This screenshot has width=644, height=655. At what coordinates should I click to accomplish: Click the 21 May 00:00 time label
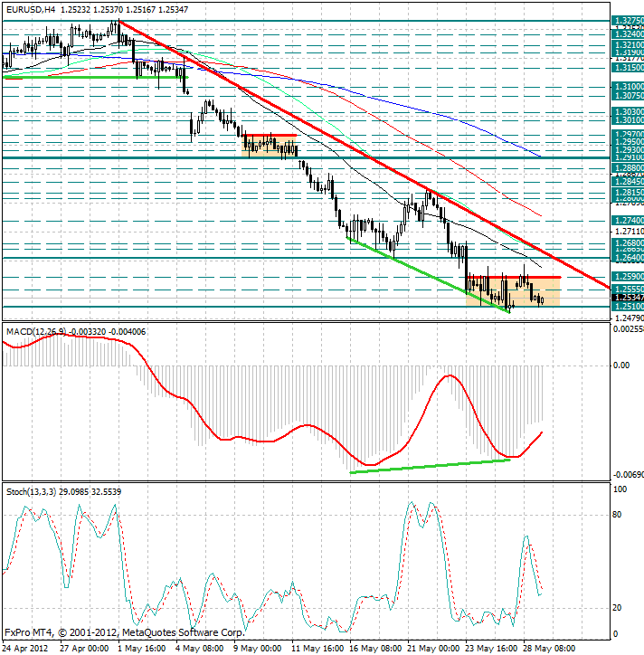click(432, 649)
